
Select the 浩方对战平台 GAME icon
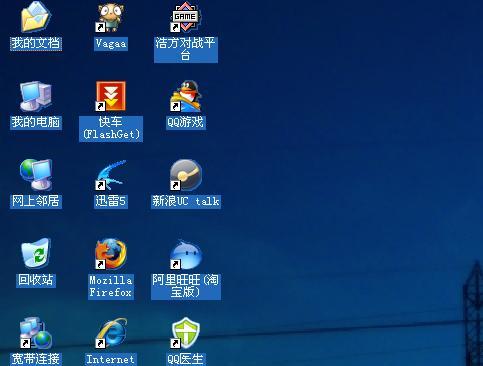[x=185, y=17]
